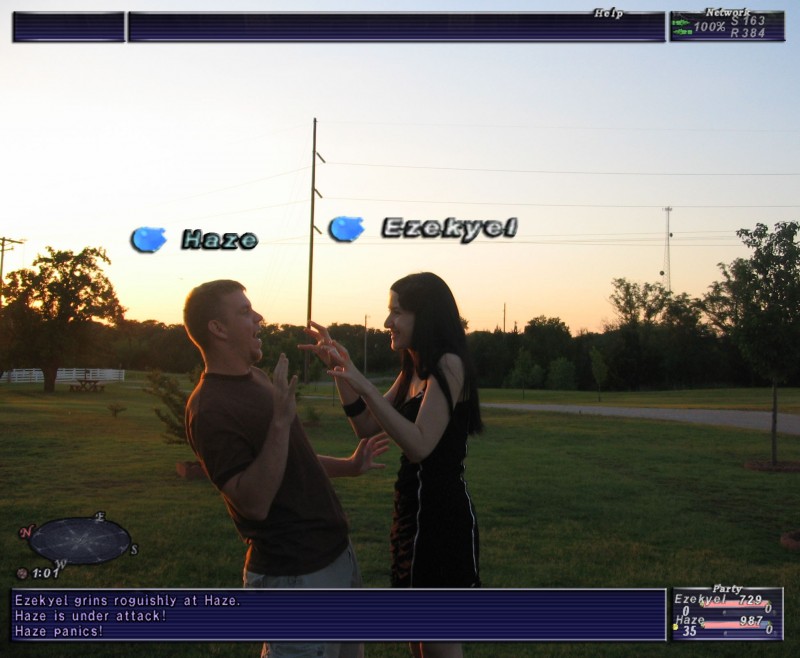800x658 pixels.
Task: Click the 1:01 game clock
Action: pyautogui.click(x=45, y=573)
